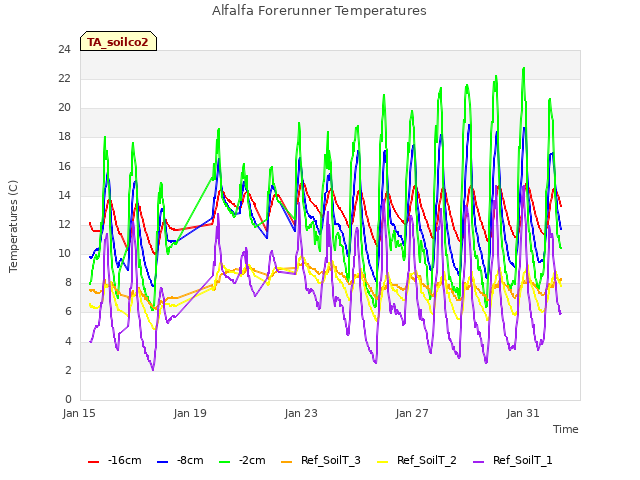This screenshot has width=640, height=480.
Task: Click the Time axis title
Action: (x=566, y=429)
